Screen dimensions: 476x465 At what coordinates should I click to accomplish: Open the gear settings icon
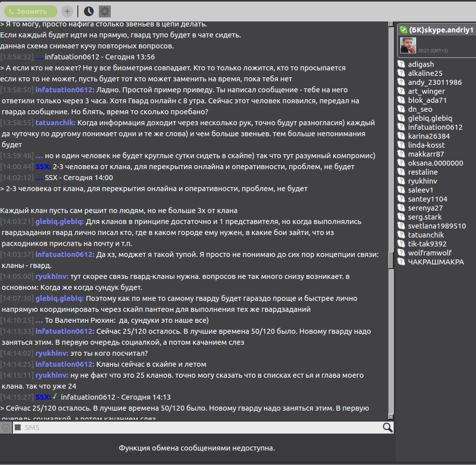point(105,11)
